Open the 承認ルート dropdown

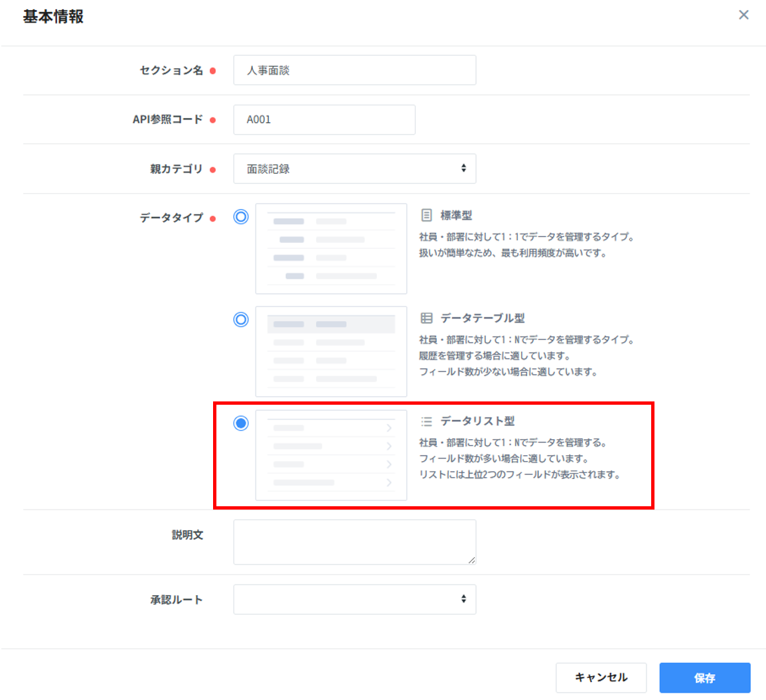point(354,599)
